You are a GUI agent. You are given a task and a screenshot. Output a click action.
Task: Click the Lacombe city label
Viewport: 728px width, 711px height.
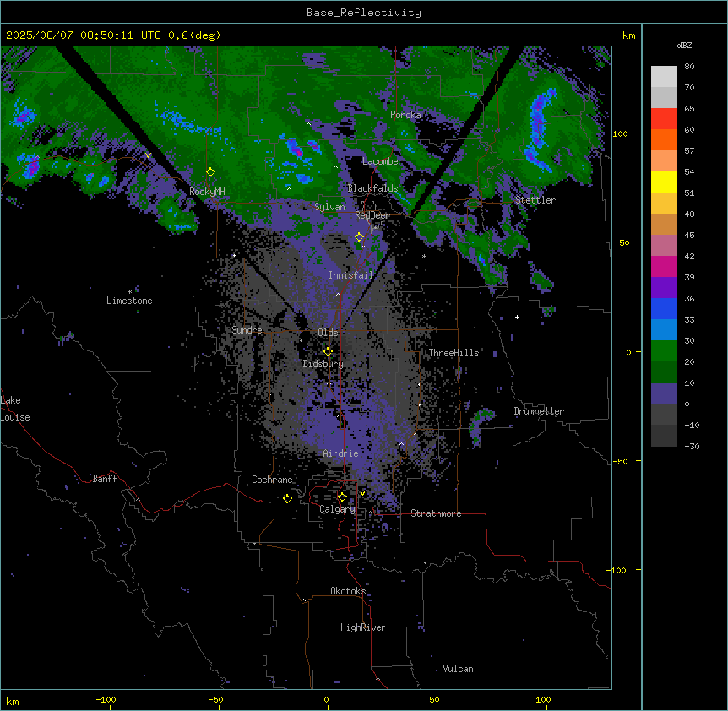pos(380,161)
